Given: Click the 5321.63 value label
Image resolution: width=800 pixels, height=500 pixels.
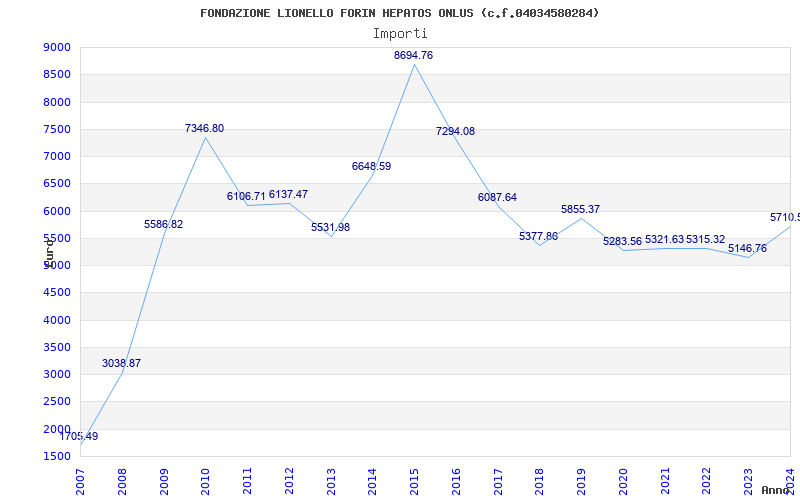Looking at the screenshot, I should [x=664, y=239].
